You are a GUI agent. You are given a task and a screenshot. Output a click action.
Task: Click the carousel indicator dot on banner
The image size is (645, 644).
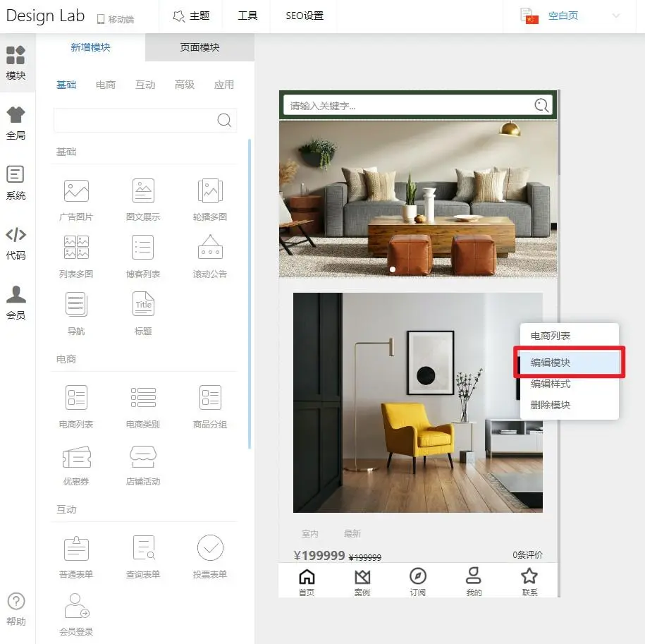[393, 269]
